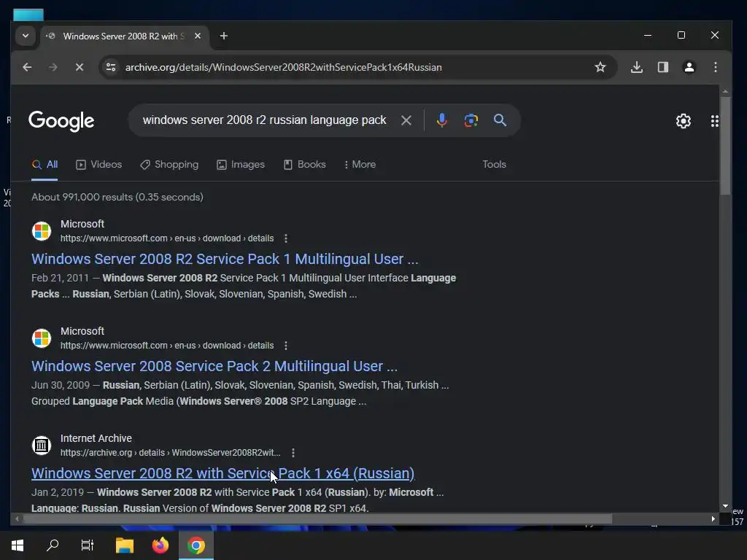
Task: Open Windows Server 2008 Service Pack 2 Multilingual result
Action: coord(214,366)
